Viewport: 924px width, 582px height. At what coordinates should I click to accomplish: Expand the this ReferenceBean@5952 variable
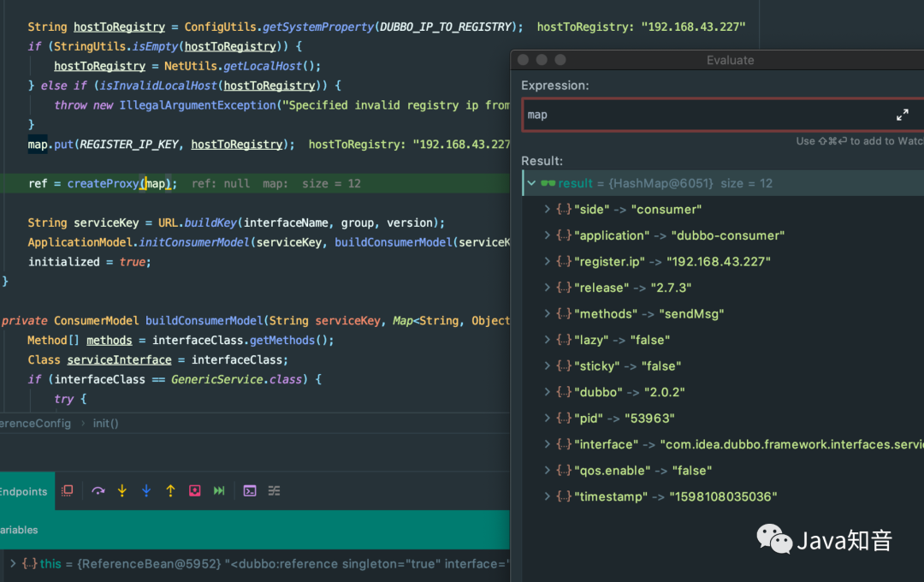13,564
